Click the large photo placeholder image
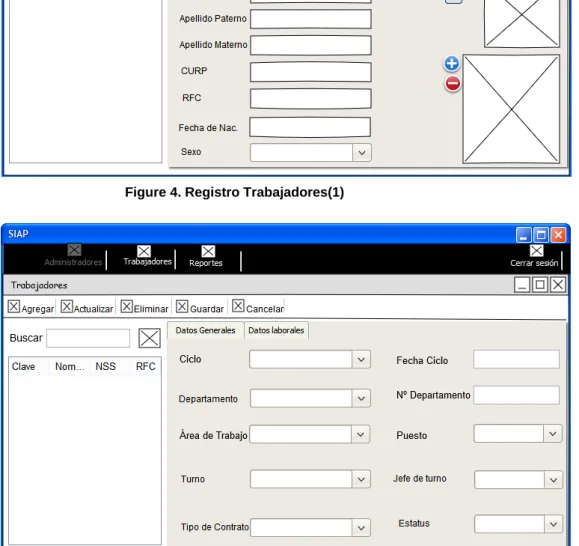 (511, 109)
